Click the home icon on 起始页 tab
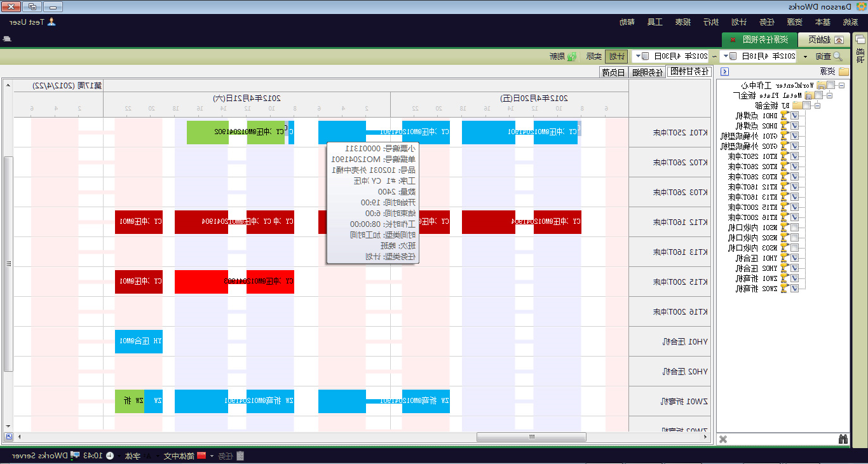 coord(839,40)
